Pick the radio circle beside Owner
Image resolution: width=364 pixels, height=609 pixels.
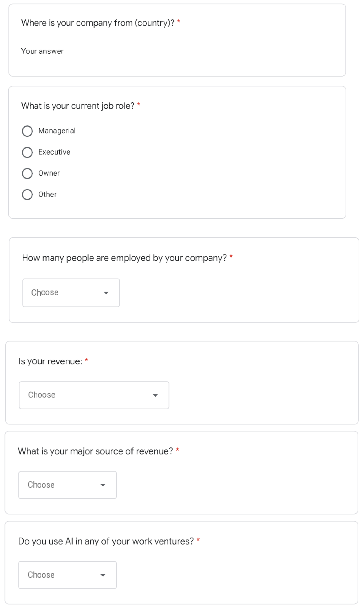27,173
